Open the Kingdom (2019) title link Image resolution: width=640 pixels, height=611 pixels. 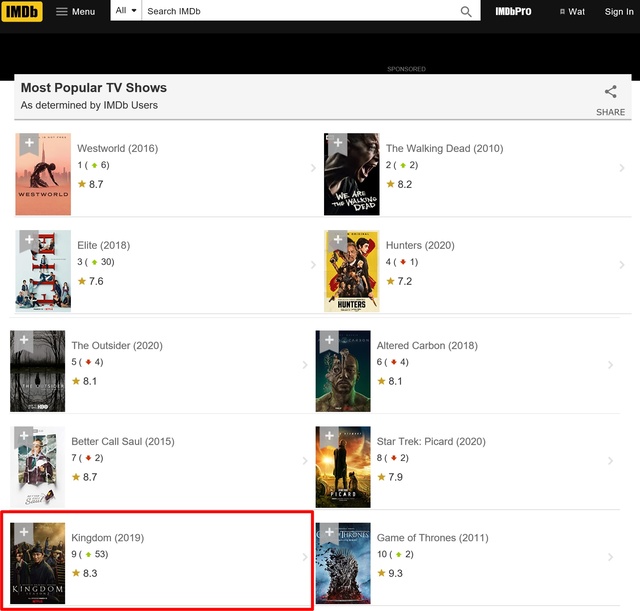click(107, 538)
